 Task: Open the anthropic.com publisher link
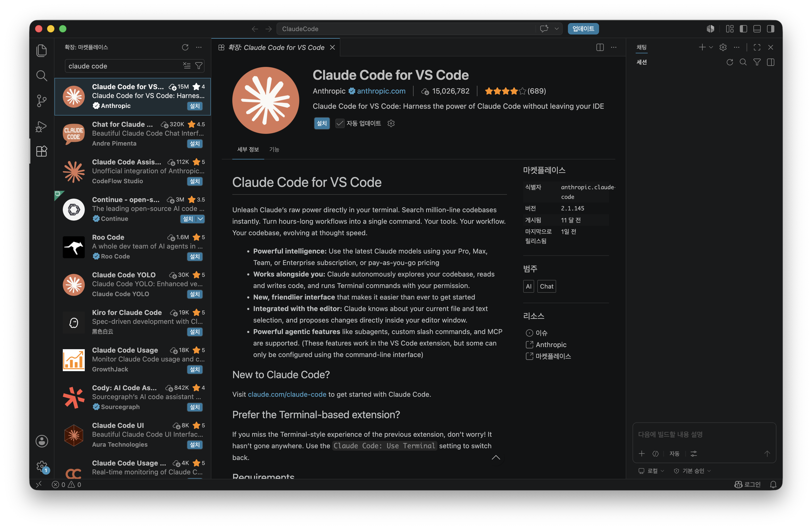tap(381, 91)
